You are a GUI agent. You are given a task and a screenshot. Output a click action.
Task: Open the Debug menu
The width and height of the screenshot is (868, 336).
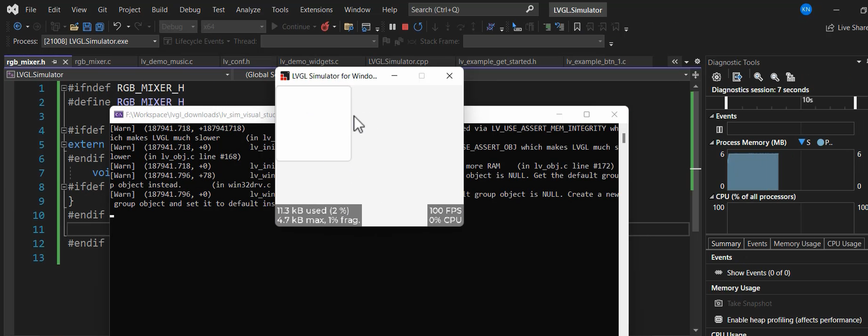[190, 9]
